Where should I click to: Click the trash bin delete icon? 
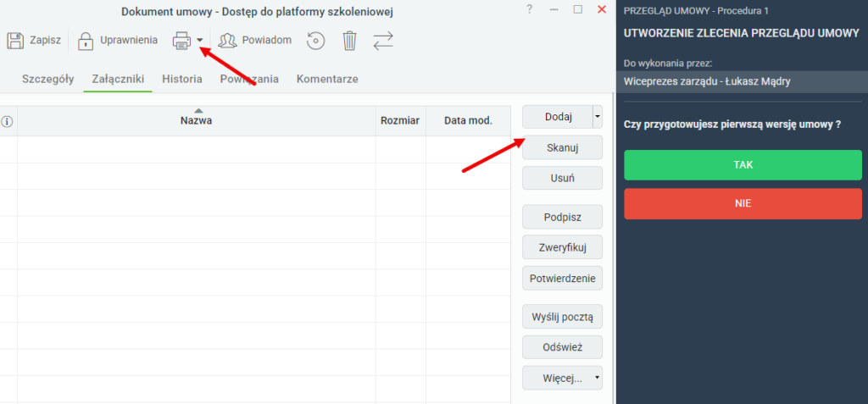349,41
